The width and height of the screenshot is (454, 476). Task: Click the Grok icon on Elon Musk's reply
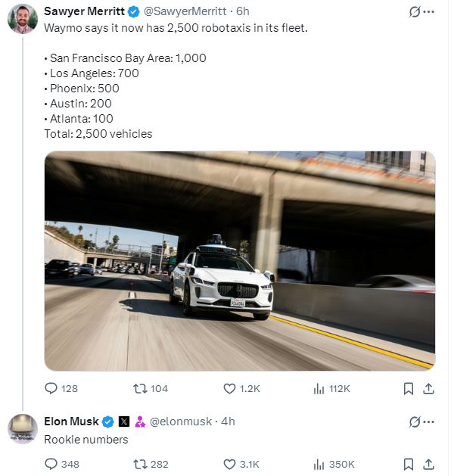[x=414, y=422]
